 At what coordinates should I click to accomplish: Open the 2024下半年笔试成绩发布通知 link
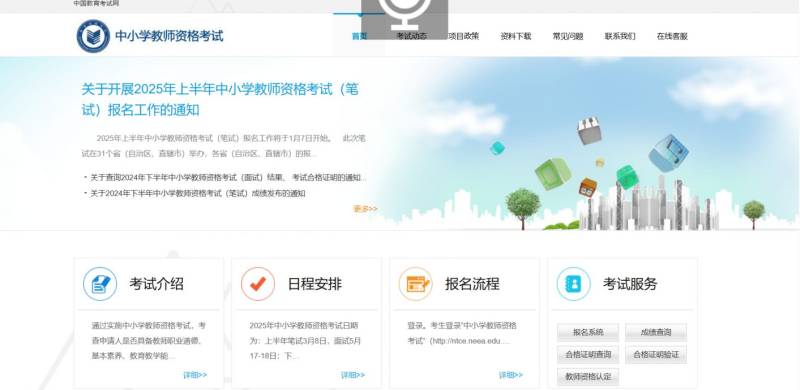[197, 193]
